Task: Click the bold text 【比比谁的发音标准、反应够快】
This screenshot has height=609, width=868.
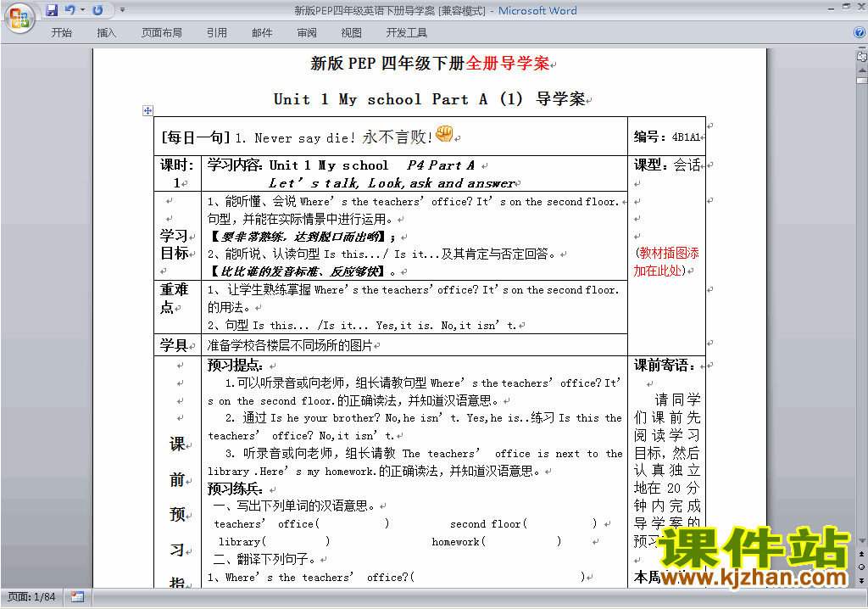Action: 298,271
